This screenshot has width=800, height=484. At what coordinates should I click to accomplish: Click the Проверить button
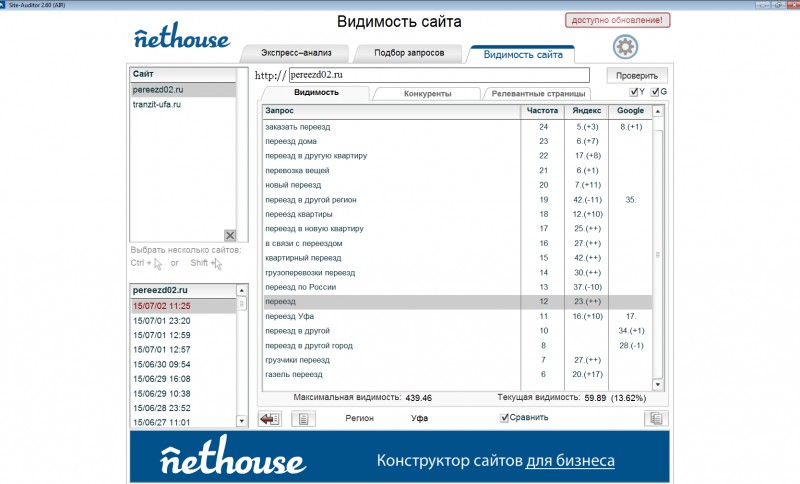637,75
